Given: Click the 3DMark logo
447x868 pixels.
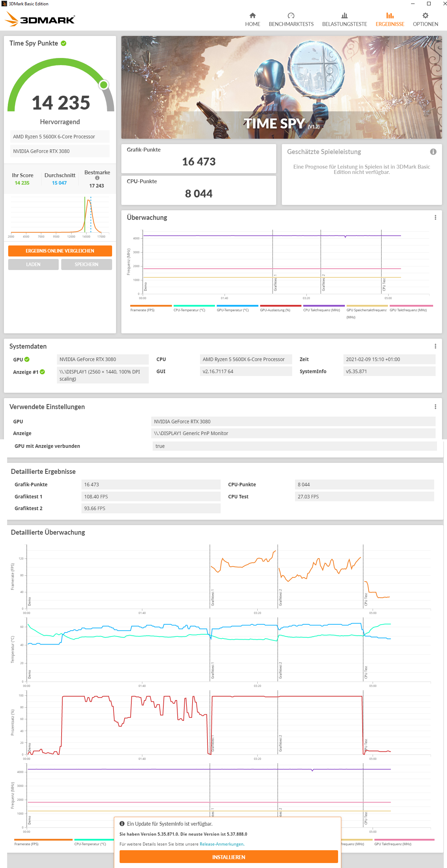Looking at the screenshot, I should click(x=40, y=19).
